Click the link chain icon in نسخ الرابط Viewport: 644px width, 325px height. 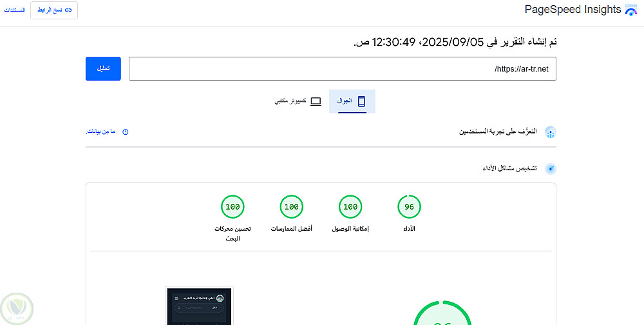(x=68, y=10)
